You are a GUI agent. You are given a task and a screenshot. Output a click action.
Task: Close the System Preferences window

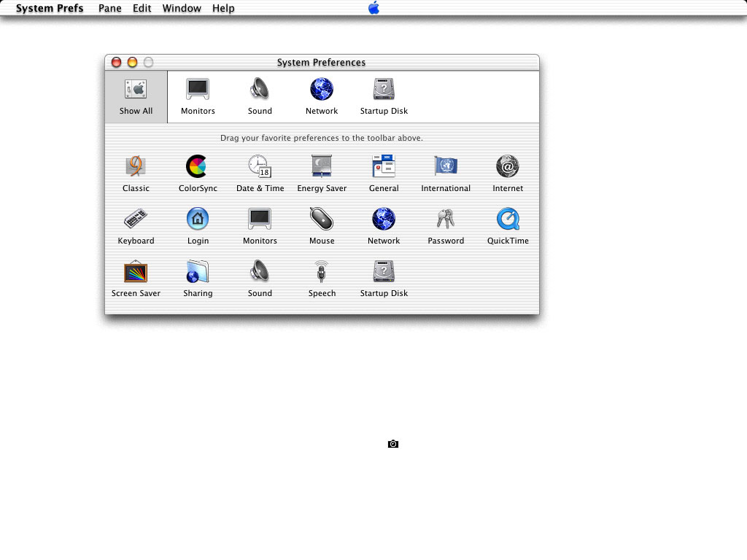116,63
